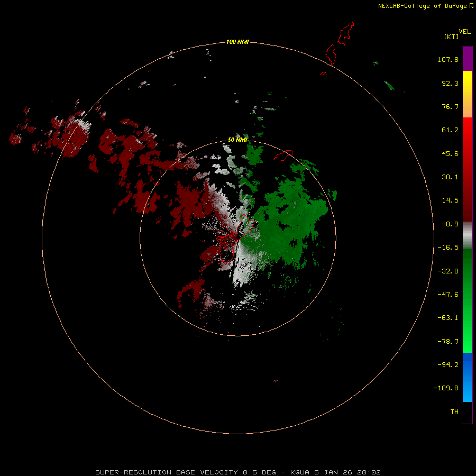476x476 pixels.
Task: Click the 100 NMI range ring label
Action: (237, 42)
